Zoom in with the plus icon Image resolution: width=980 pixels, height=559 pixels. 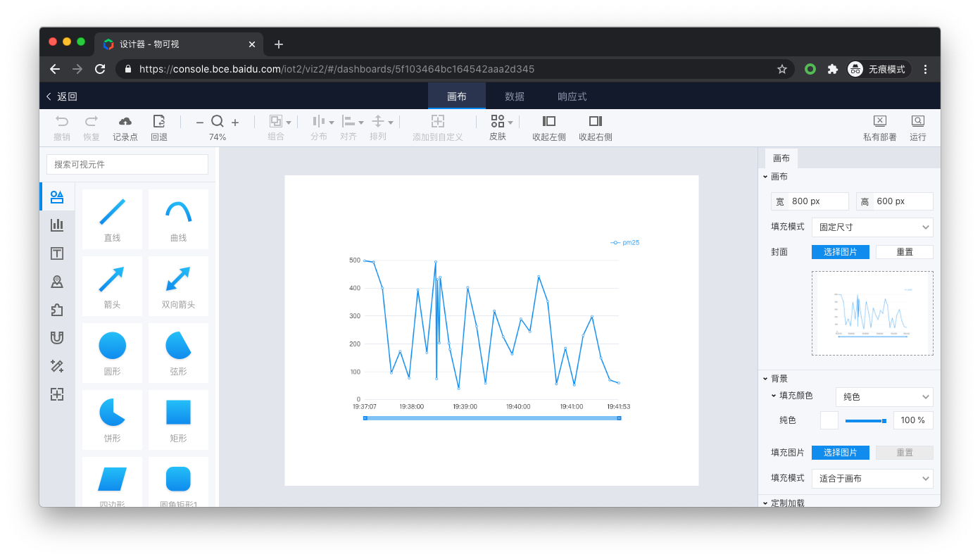tap(235, 122)
